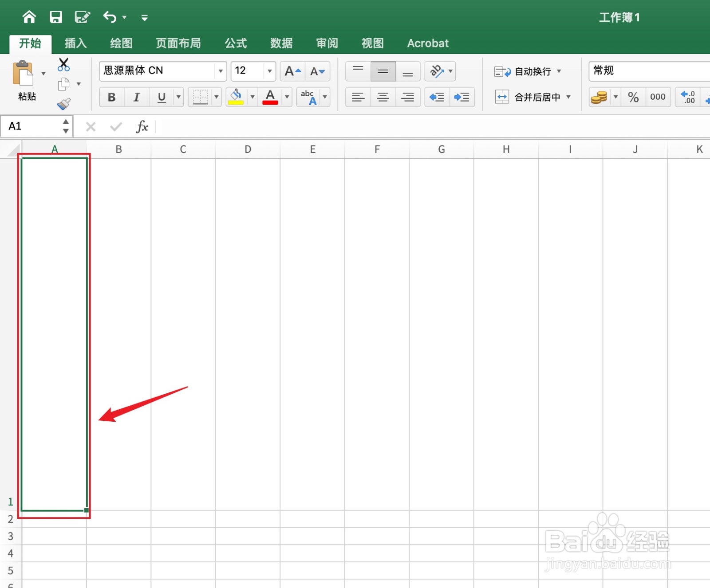Align text to bottom of cell
This screenshot has width=710, height=588.
(408, 71)
